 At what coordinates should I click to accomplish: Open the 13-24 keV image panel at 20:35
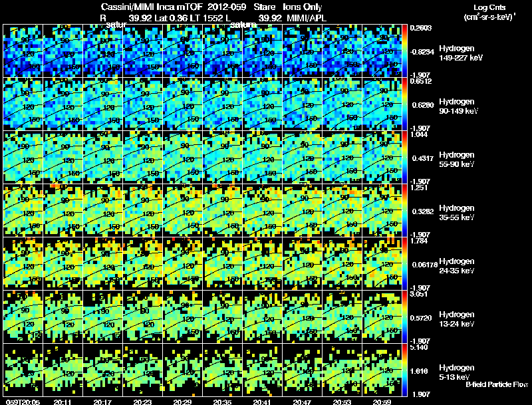(223, 317)
